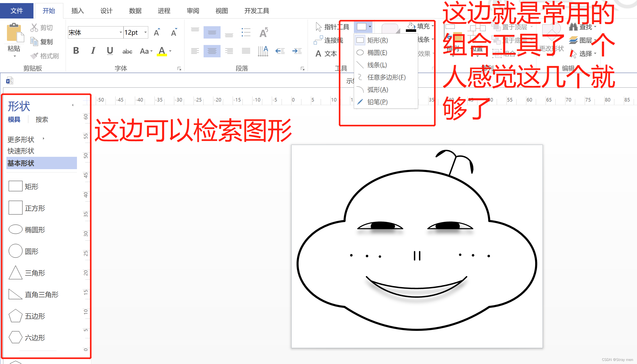The height and width of the screenshot is (364, 637).
Task: Select the Connector (连接线) tool
Action: coord(329,40)
